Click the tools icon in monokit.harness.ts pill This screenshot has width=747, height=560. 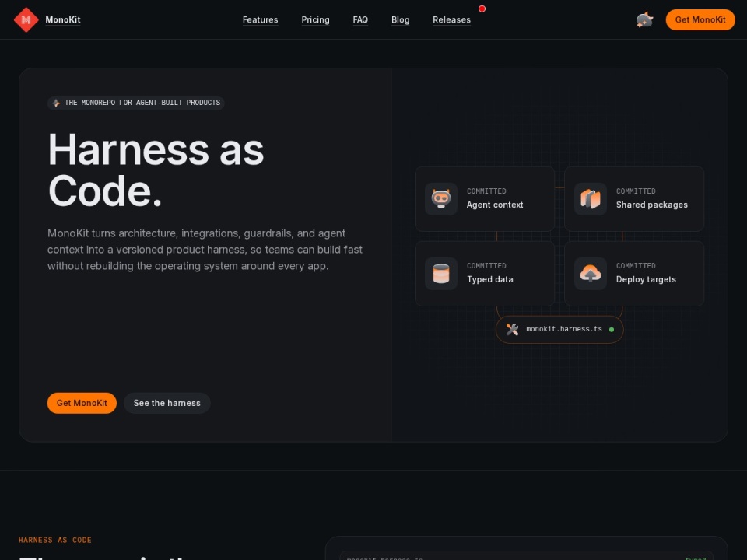512,329
